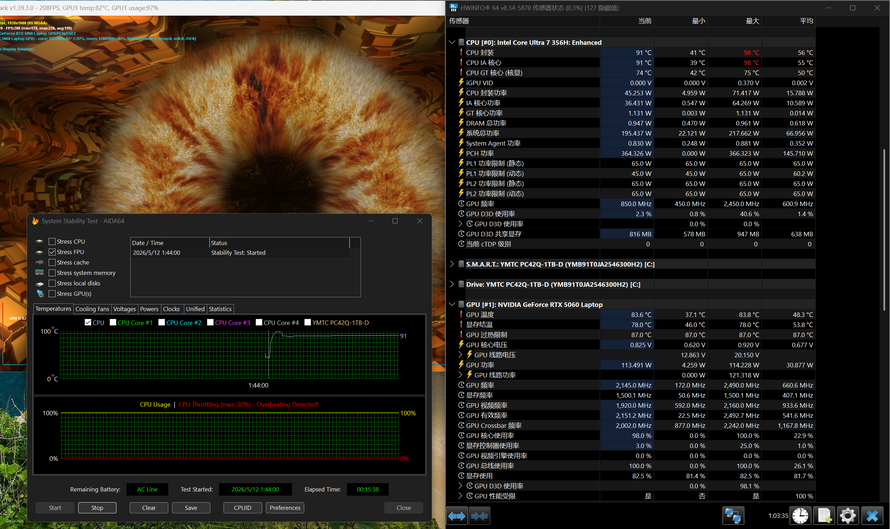The height and width of the screenshot is (529, 890).
Task: Click the RAM module icon beside Stress system memory
Action: (x=40, y=273)
